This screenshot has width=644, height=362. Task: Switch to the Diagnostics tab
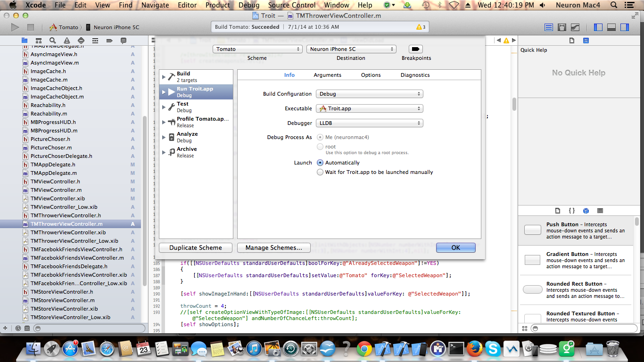click(x=415, y=75)
